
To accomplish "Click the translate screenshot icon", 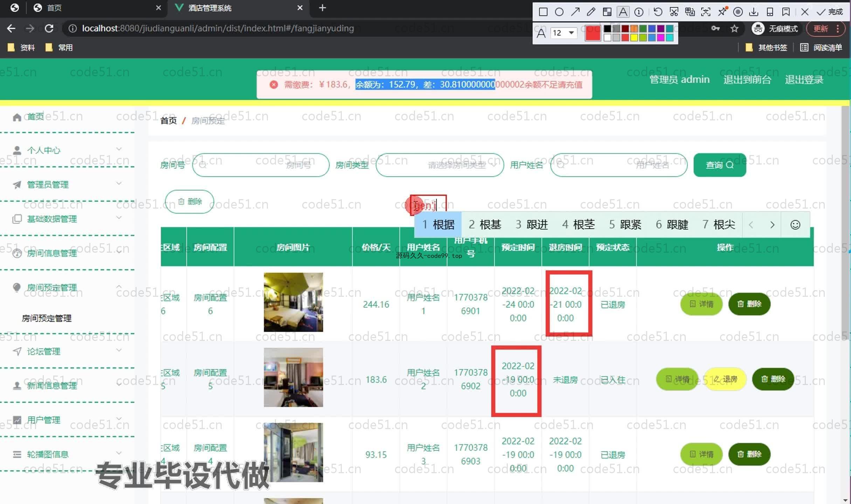I will click(x=690, y=12).
